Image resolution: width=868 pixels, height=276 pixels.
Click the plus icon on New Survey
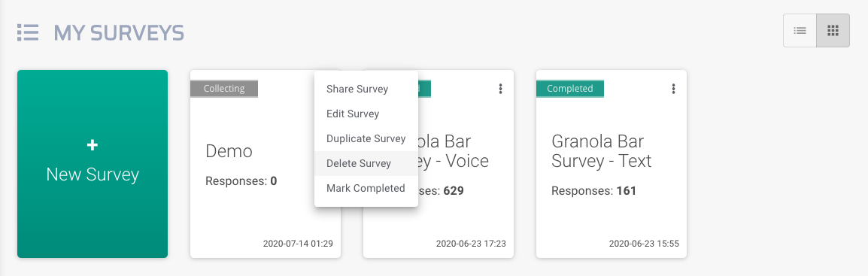(93, 145)
